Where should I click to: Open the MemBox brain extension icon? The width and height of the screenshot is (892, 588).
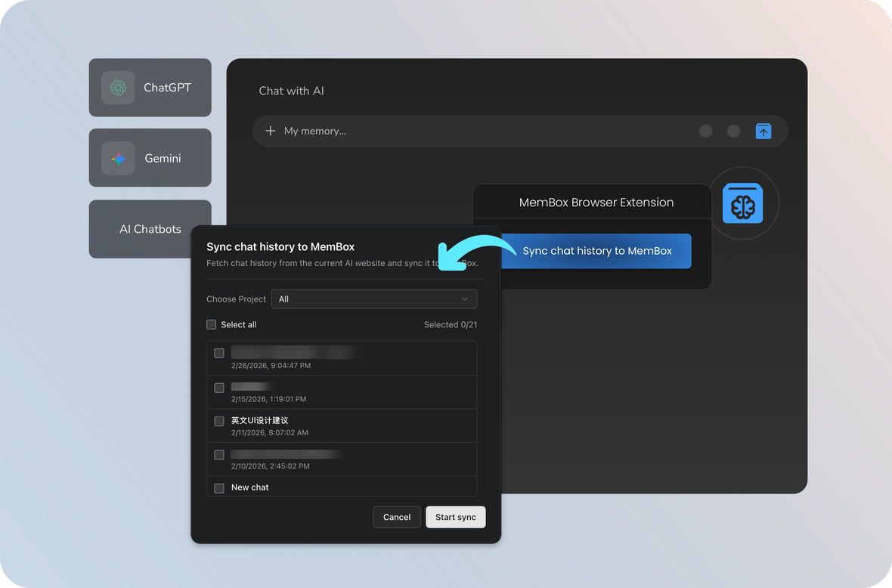(742, 203)
